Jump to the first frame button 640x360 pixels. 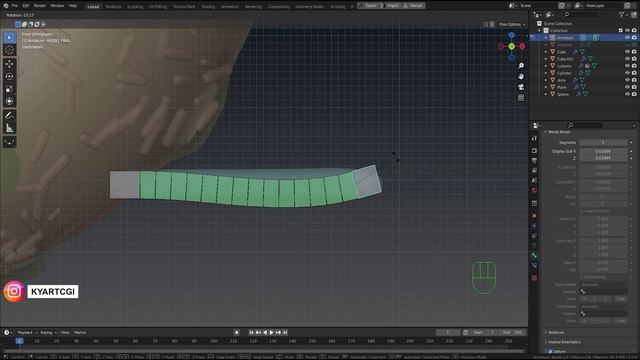[x=251, y=333]
